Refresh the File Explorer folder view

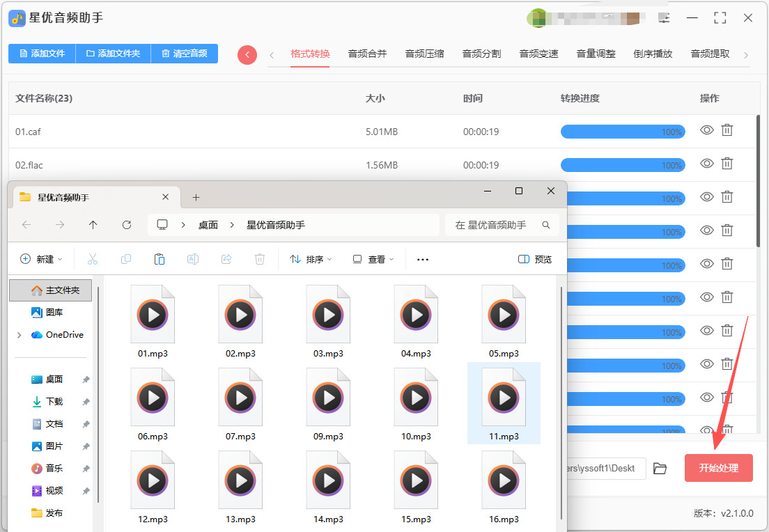pyautogui.click(x=127, y=224)
